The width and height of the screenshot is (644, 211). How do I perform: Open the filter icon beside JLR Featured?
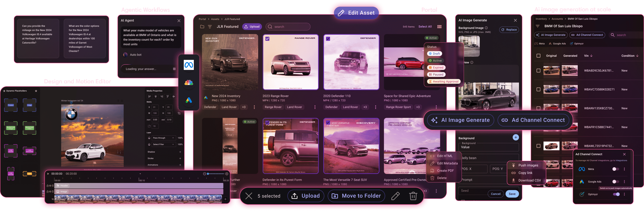click(x=210, y=27)
